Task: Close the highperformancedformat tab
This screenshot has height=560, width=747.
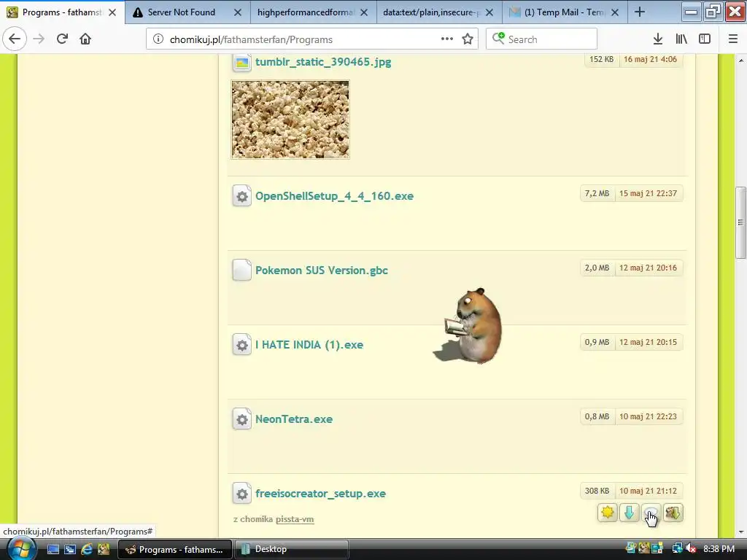Action: (364, 12)
